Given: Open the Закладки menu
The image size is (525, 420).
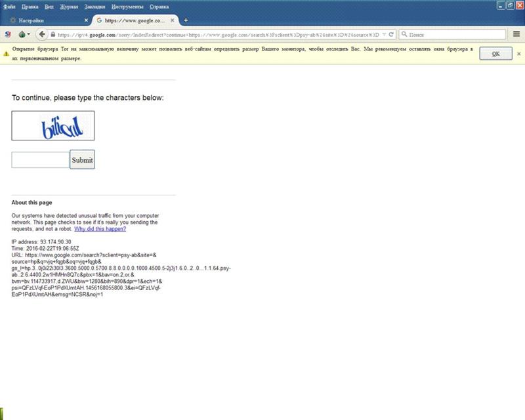Looking at the screenshot, I should tap(94, 7).
